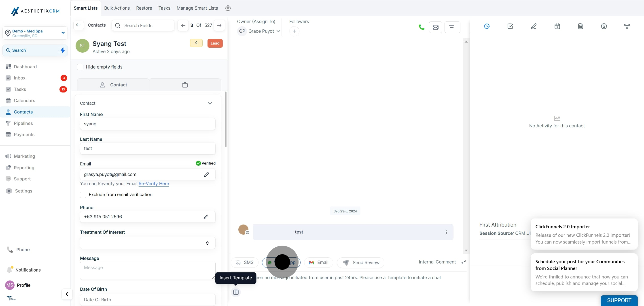Open the quick actions lightning bolt
Image resolution: width=644 pixels, height=306 pixels.
(63, 50)
